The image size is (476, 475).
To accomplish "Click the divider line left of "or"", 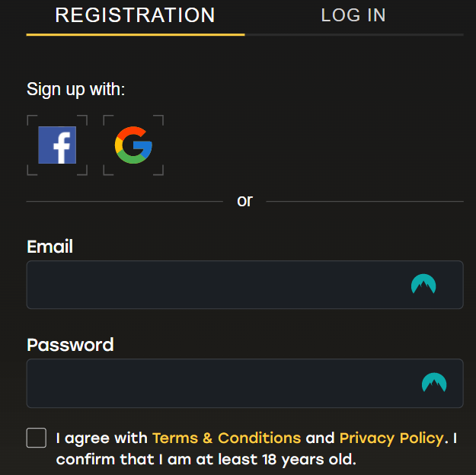I will pyautogui.click(x=124, y=201).
